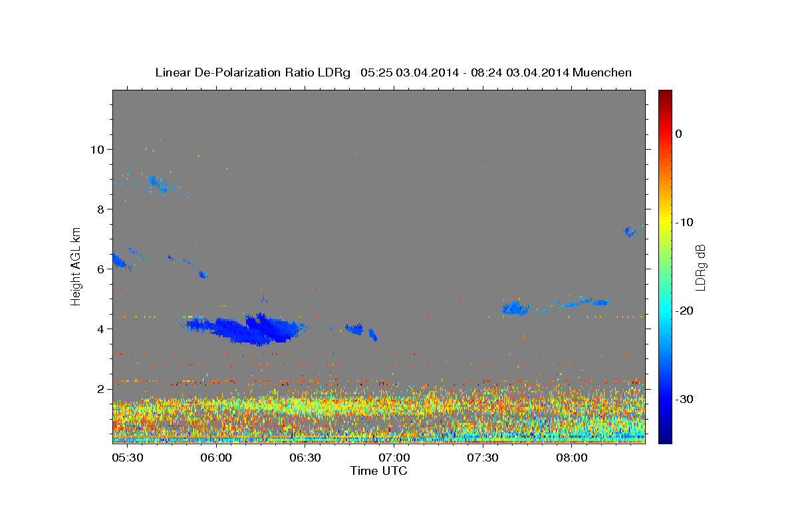Click the small blue cloud at 07:40 near 4.7 km
This screenshot has width=798, height=532.
tap(515, 308)
